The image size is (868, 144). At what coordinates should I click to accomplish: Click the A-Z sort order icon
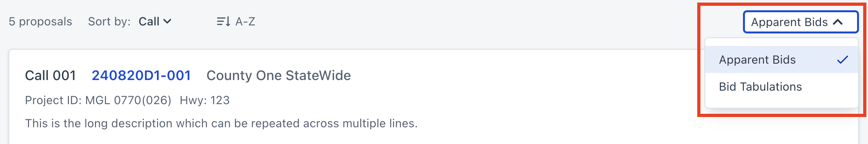click(223, 22)
